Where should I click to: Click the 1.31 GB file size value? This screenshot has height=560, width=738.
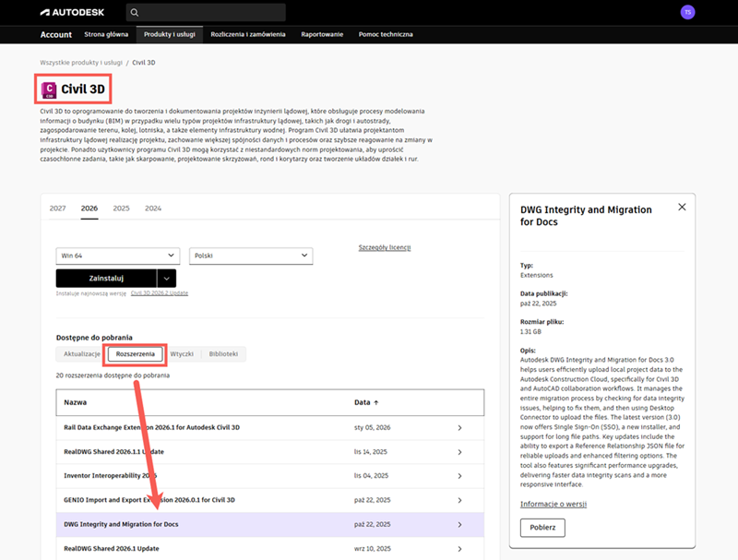click(x=530, y=332)
